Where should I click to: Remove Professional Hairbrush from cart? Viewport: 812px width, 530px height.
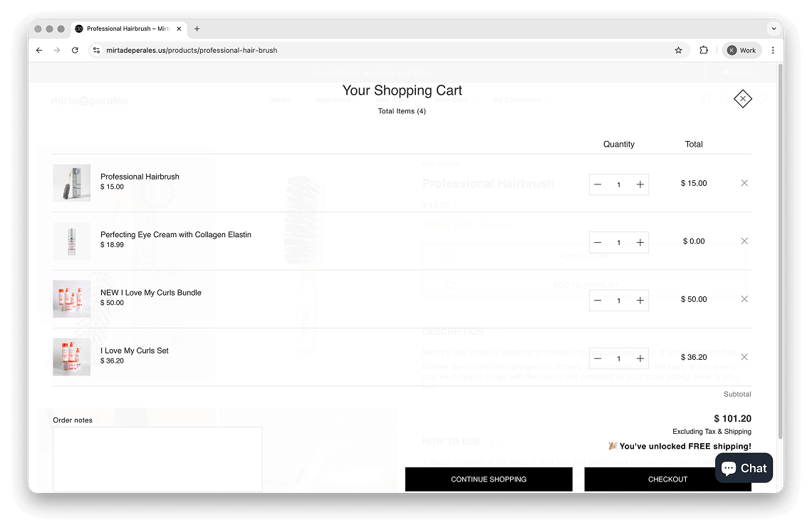tap(744, 183)
